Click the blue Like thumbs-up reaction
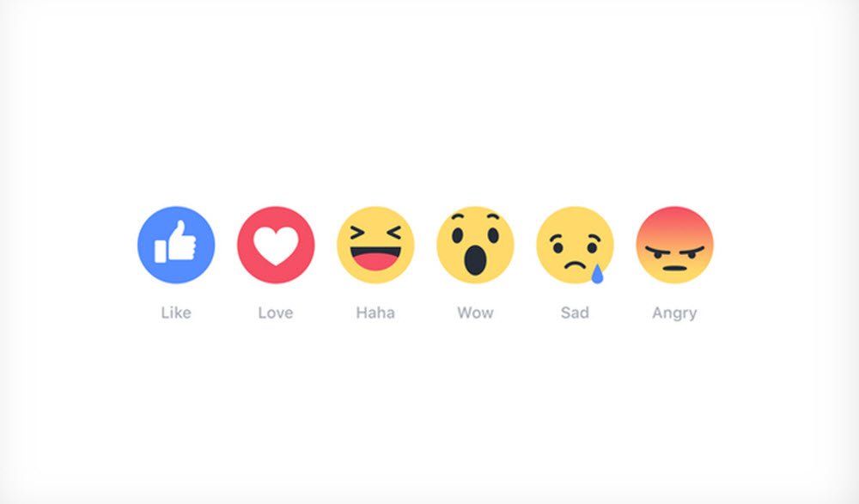 pos(176,245)
